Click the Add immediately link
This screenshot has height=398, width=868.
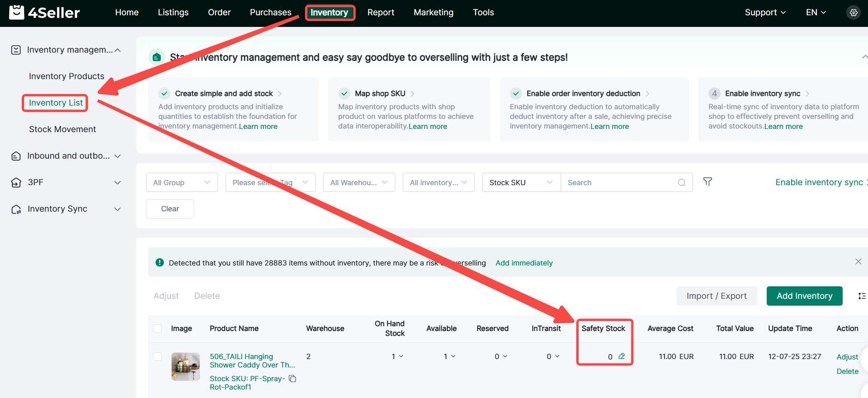click(524, 263)
